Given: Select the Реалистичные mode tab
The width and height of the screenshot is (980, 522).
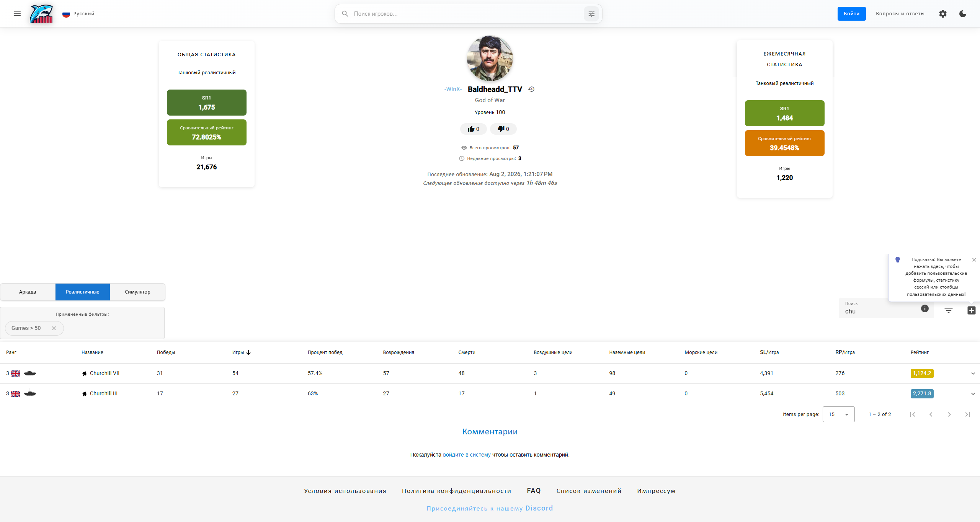Looking at the screenshot, I should click(83, 292).
